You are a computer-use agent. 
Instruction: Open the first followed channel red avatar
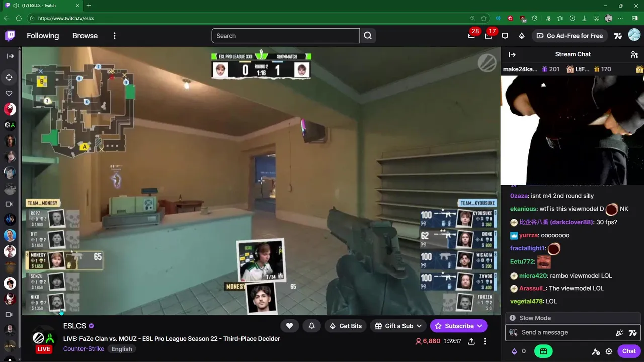click(x=10, y=109)
